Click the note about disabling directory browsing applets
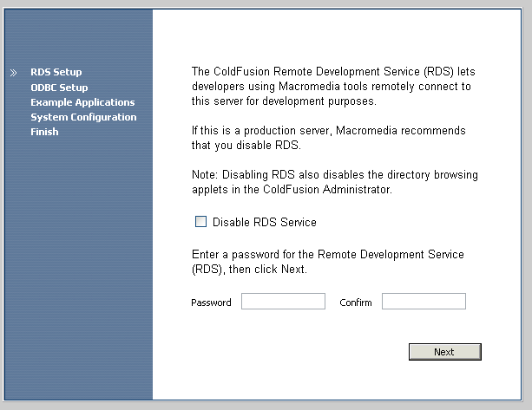This screenshot has height=410, width=532. [x=334, y=182]
